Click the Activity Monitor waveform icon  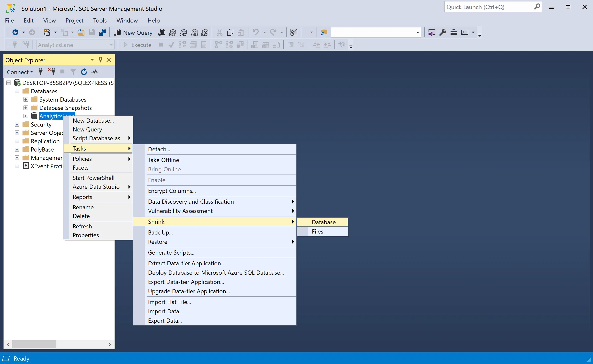tap(95, 72)
